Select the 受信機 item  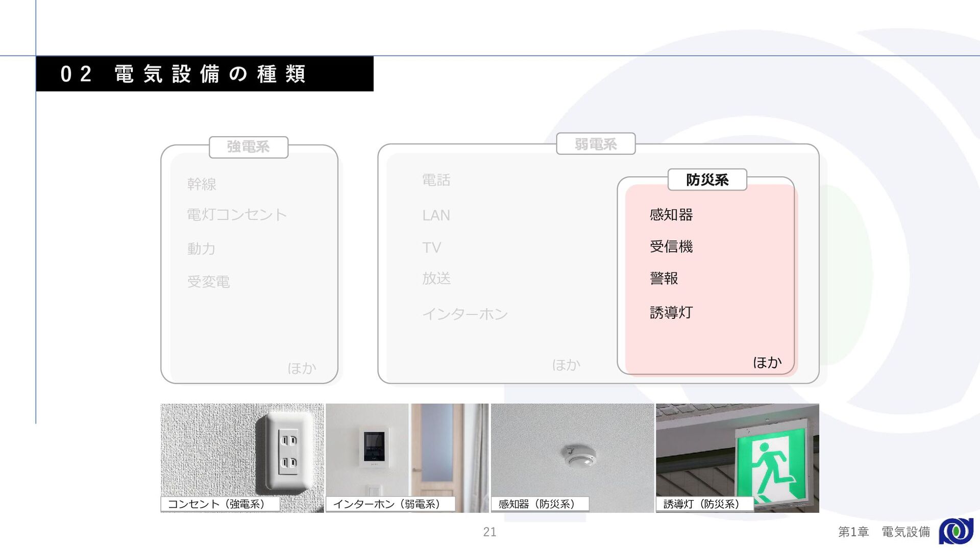click(x=671, y=246)
